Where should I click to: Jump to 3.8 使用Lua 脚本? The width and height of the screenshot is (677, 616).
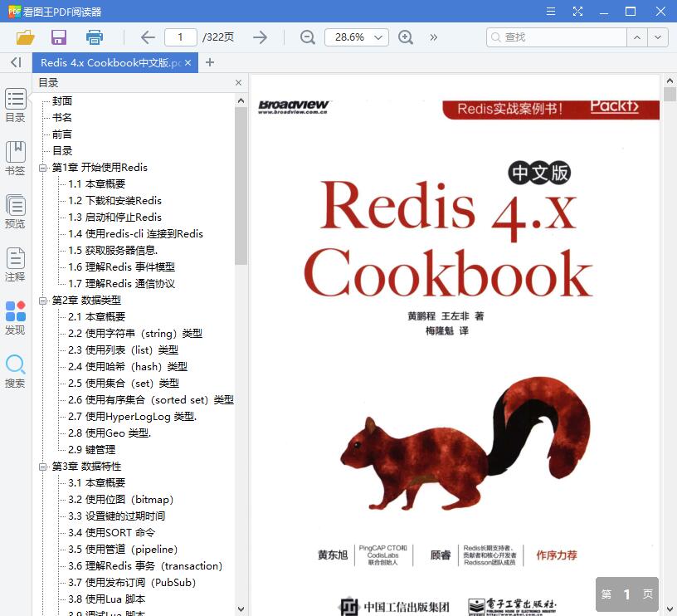(x=107, y=599)
